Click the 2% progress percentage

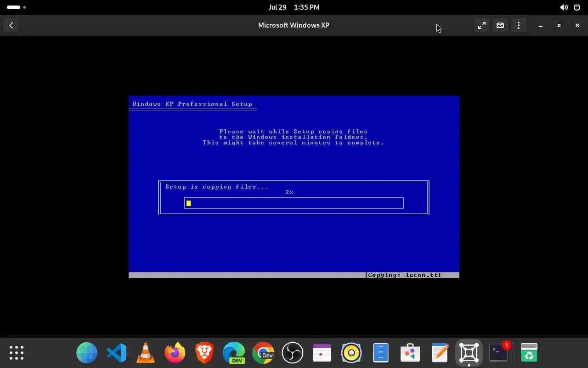289,192
